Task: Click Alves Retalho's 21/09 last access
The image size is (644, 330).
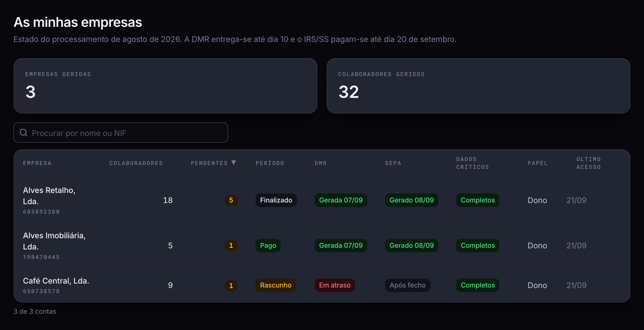Action: tap(576, 200)
